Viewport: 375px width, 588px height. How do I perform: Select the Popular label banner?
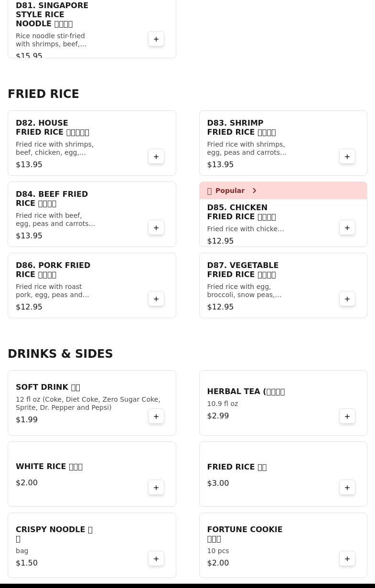[x=230, y=191]
